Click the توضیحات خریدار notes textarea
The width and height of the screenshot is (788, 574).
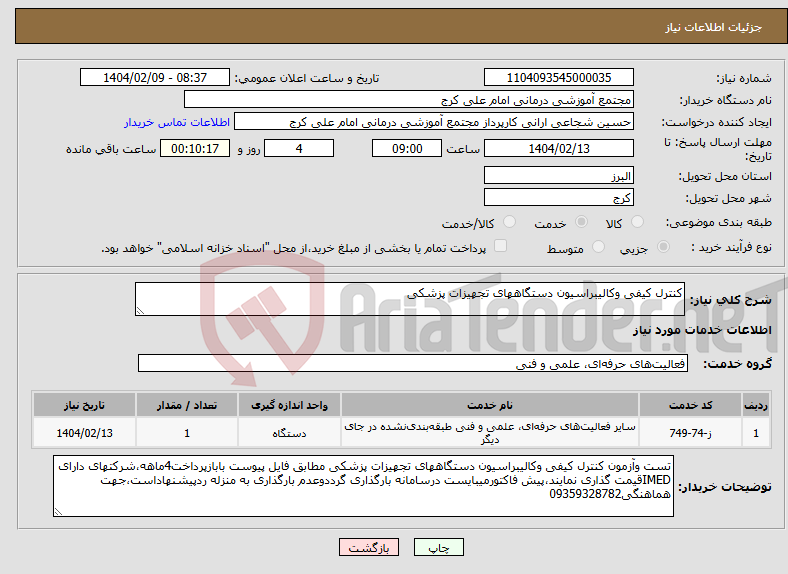[x=363, y=486]
